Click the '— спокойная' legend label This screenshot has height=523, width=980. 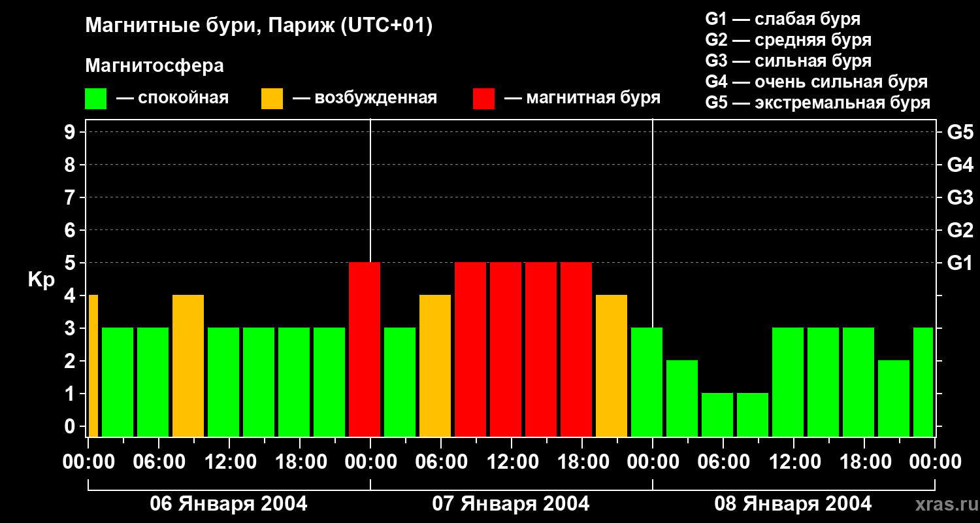point(172,99)
